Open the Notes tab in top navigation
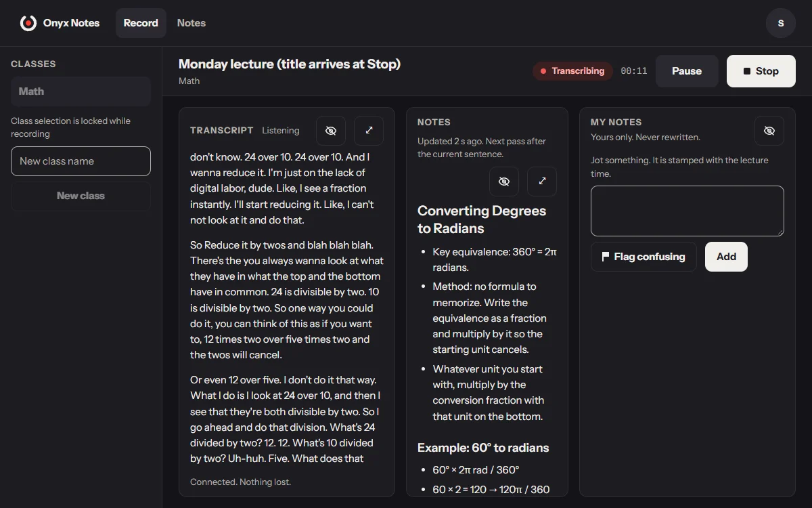Viewport: 812px width, 508px height. 191,23
